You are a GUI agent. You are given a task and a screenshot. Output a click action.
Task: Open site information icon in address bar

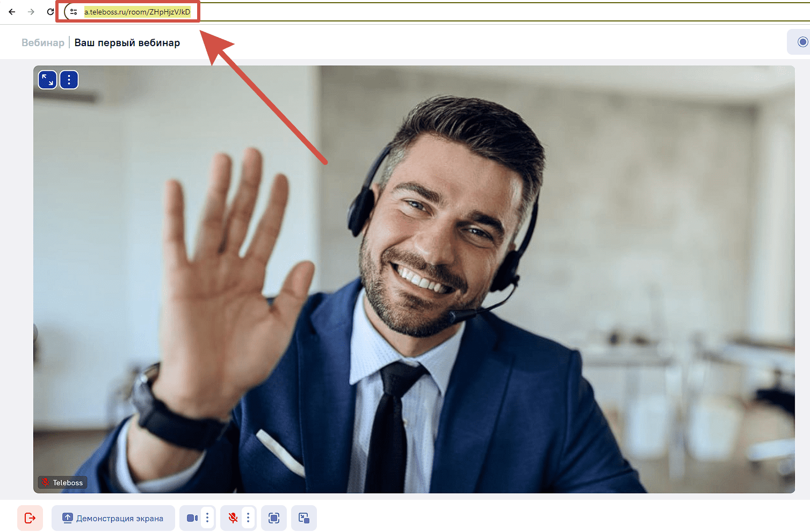tap(74, 12)
